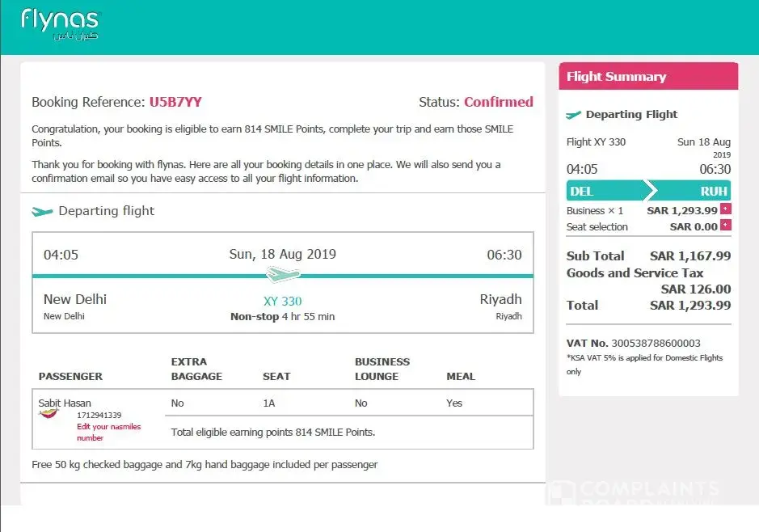Click the flynas logo in the header
The width and height of the screenshot is (759, 532).
[60, 23]
